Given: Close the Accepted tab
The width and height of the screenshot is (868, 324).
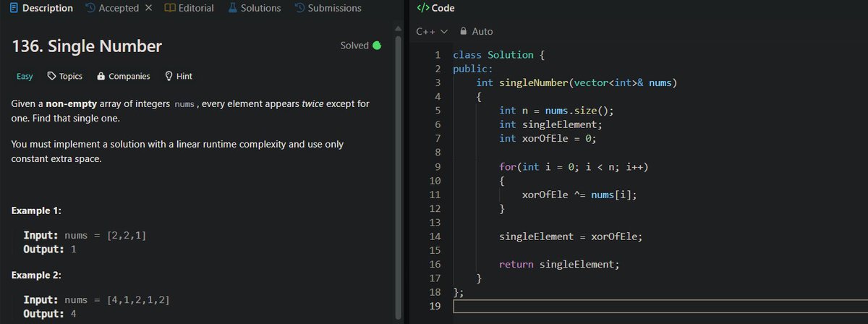Looking at the screenshot, I should click(x=148, y=8).
